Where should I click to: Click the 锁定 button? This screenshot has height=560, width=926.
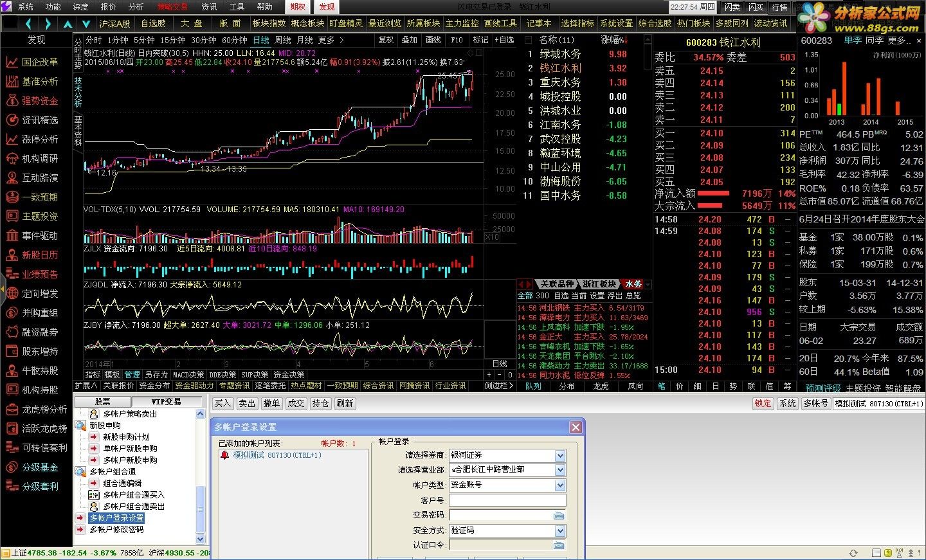tap(763, 404)
